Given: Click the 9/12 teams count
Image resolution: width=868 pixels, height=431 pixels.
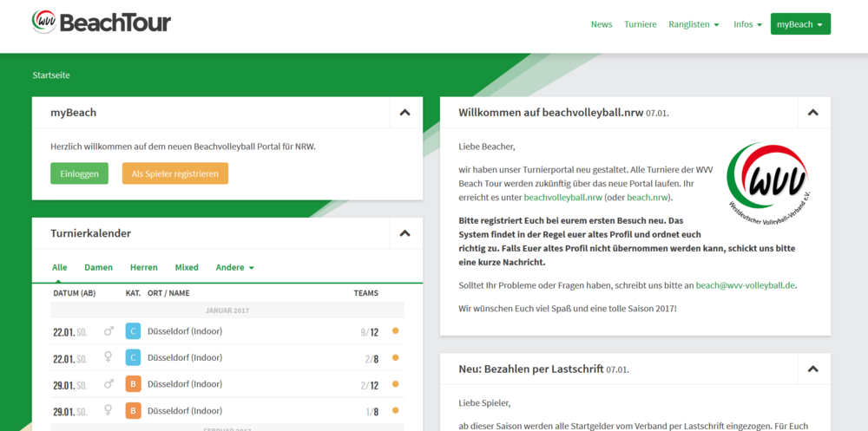Looking at the screenshot, I should click(x=369, y=332).
